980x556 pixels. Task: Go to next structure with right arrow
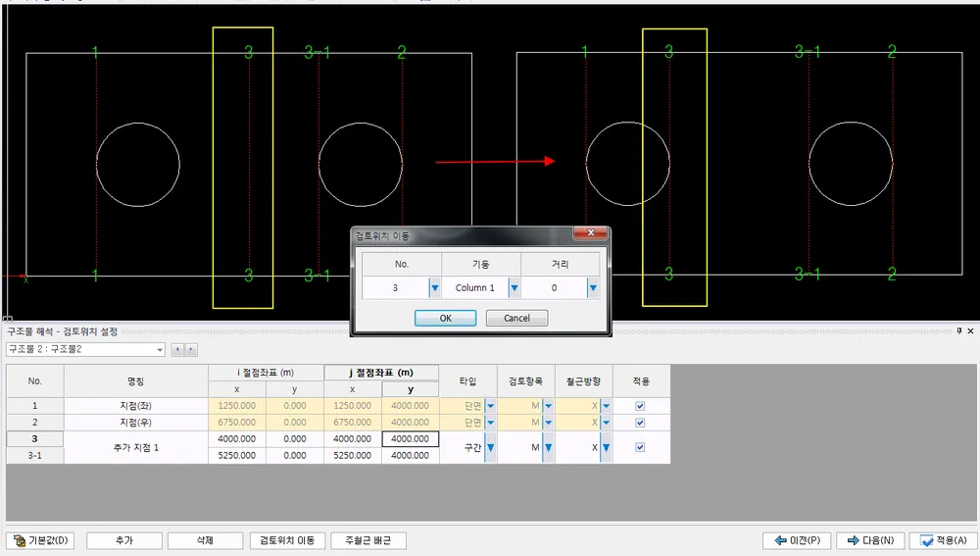[191, 350]
